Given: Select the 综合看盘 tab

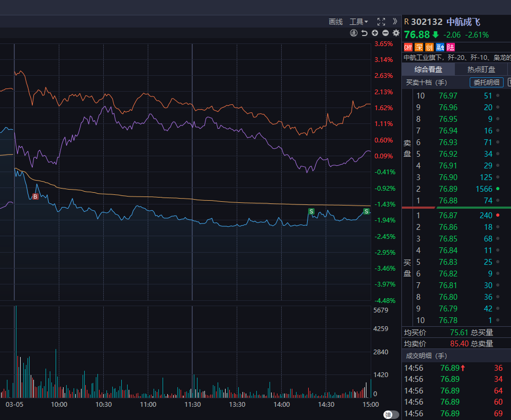Looking at the screenshot, I should (428, 69).
